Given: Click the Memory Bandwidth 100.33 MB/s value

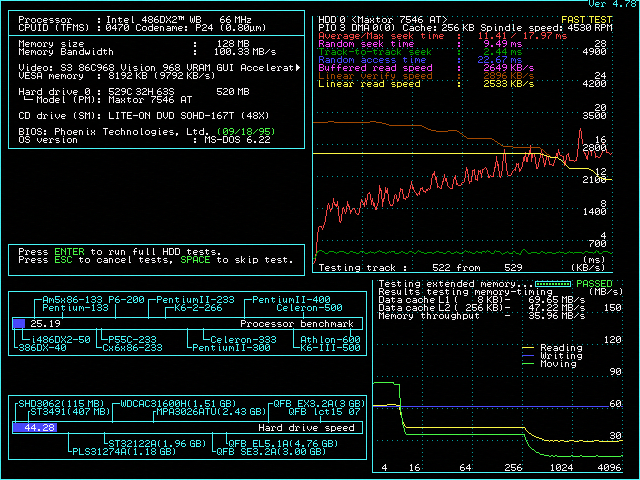Looking at the screenshot, I should [x=245, y=52].
